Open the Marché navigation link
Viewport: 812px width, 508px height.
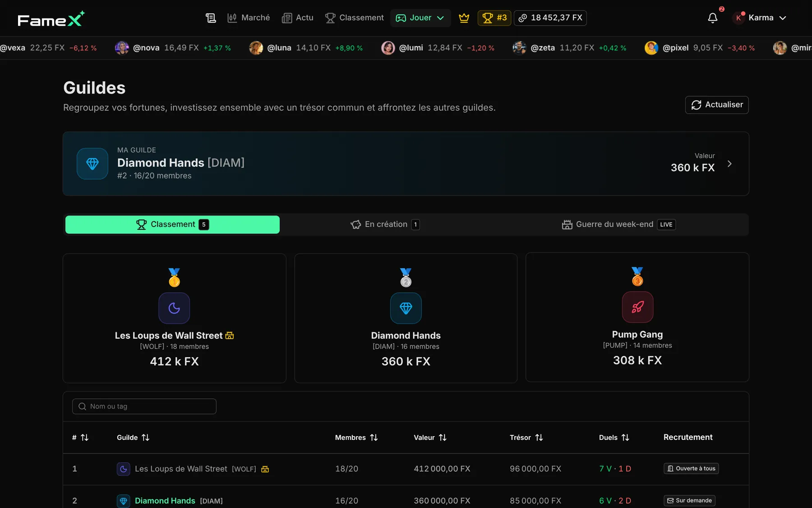pos(249,18)
